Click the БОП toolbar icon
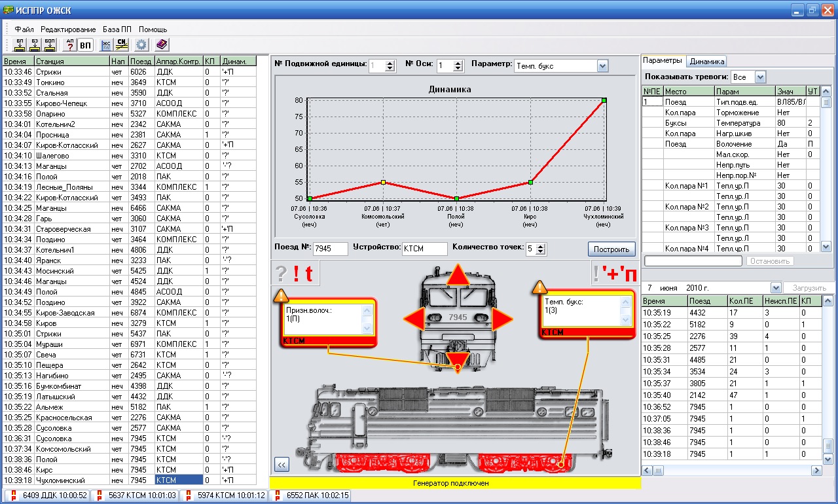 point(50,45)
